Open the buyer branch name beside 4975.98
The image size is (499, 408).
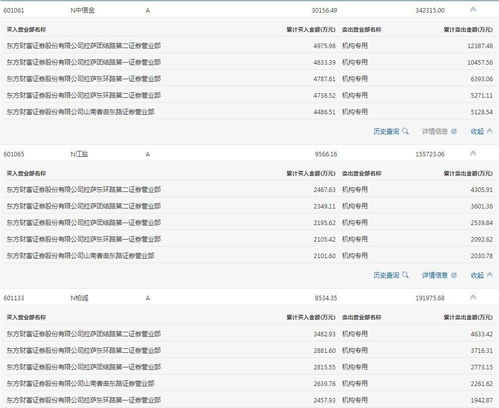click(84, 45)
